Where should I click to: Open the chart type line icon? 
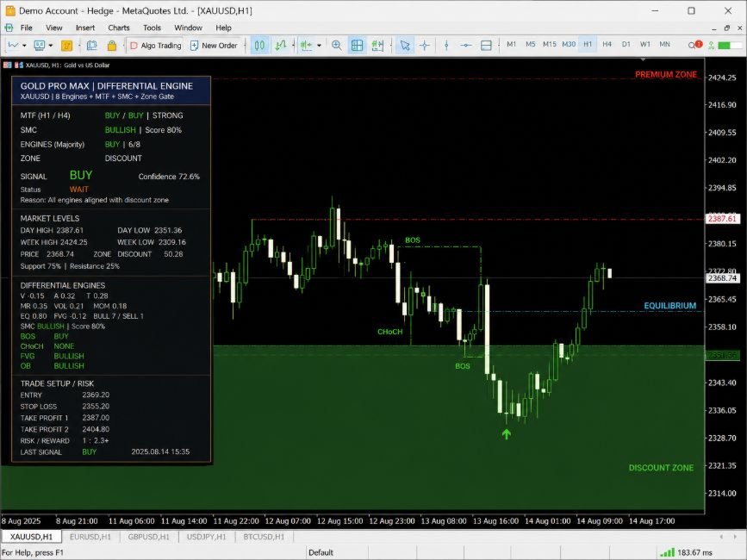13,46
